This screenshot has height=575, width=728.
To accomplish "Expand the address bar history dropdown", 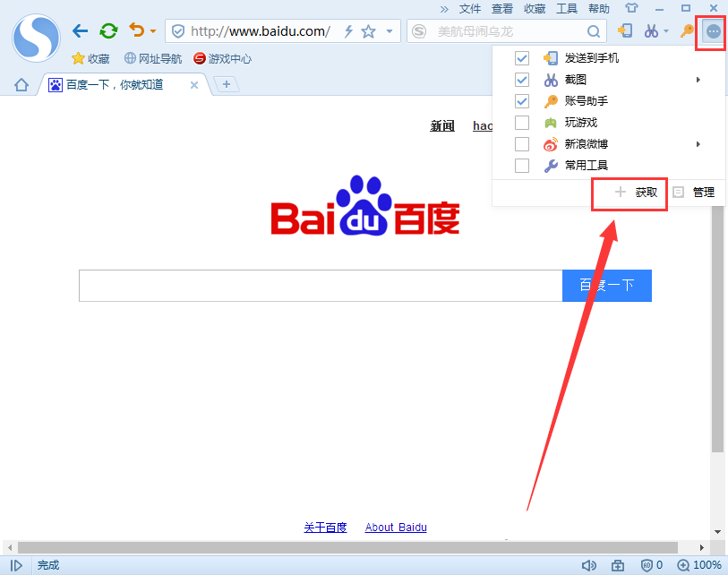I will coord(390,31).
